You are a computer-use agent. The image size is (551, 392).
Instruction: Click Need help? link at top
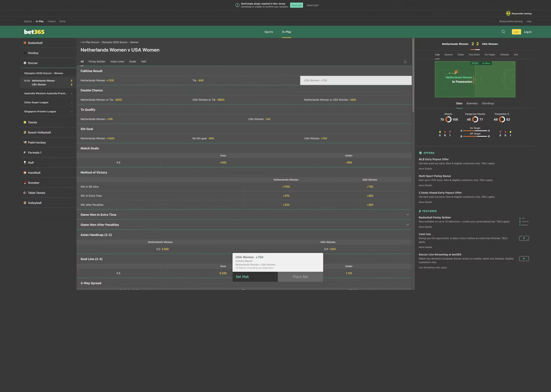313,5
